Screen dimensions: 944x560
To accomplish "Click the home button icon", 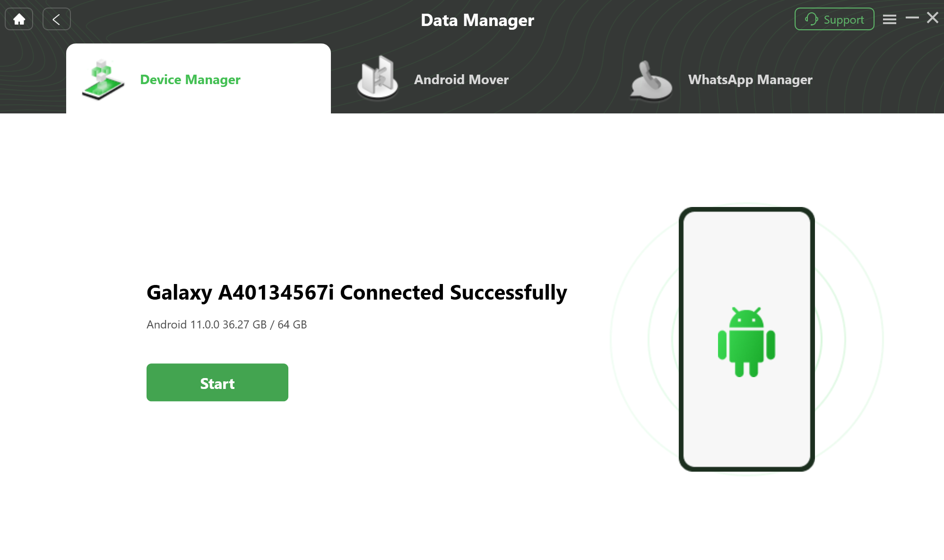I will [x=18, y=19].
